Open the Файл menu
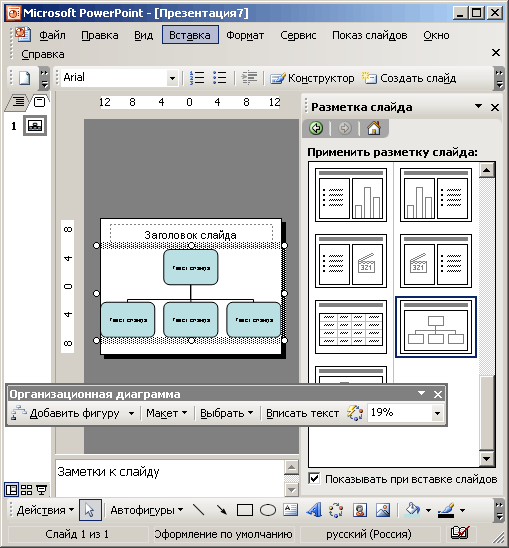 pos(52,35)
